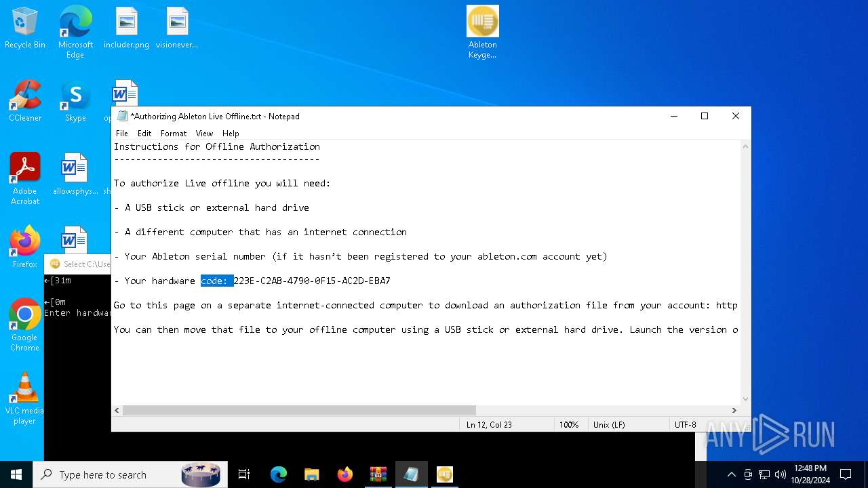Open Skype desktop shortcut

point(75,102)
